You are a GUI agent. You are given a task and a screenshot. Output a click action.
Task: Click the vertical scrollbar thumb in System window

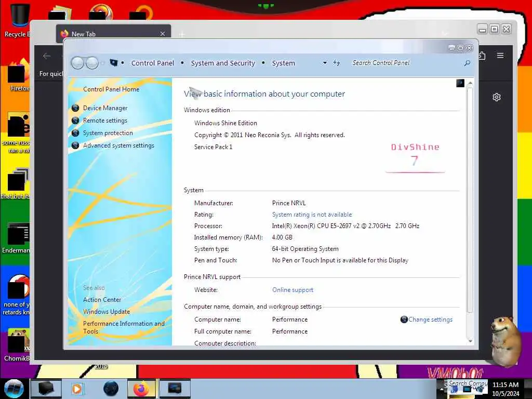470,200
